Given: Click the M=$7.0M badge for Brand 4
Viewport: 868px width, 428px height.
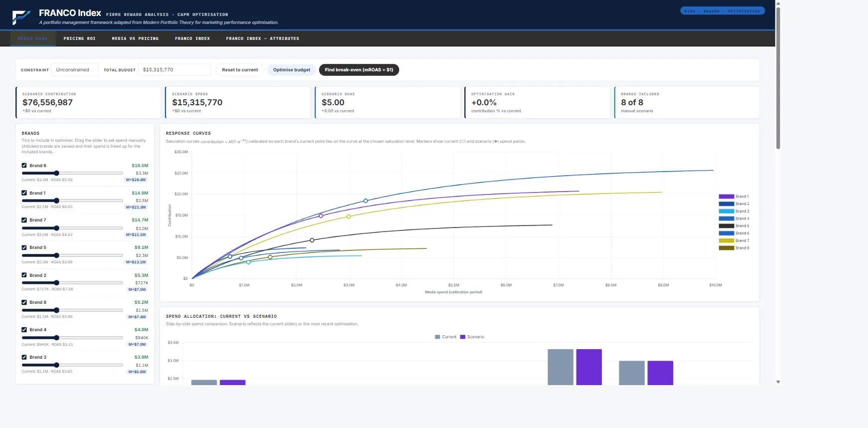Looking at the screenshot, I should pos(137,344).
